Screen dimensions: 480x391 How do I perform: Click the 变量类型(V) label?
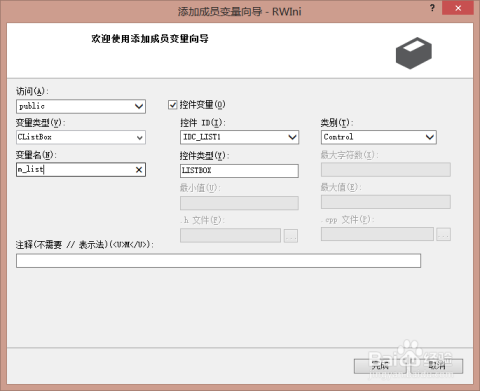[40, 123]
